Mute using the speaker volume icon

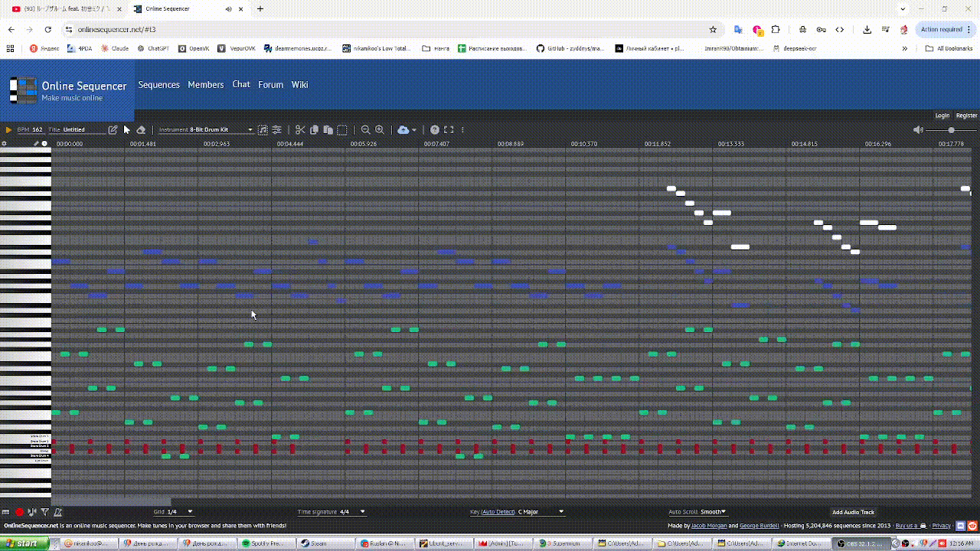tap(918, 130)
